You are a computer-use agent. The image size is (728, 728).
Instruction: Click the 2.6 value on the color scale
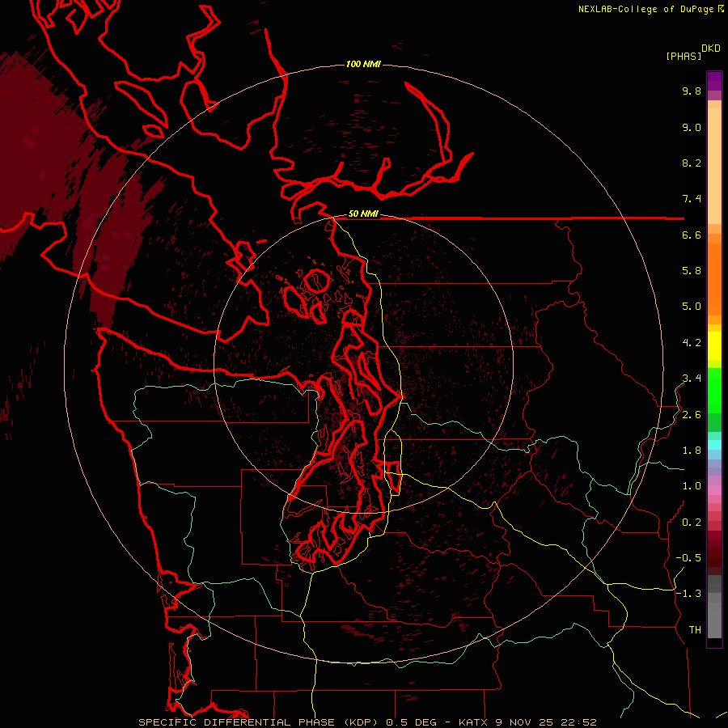(x=692, y=415)
